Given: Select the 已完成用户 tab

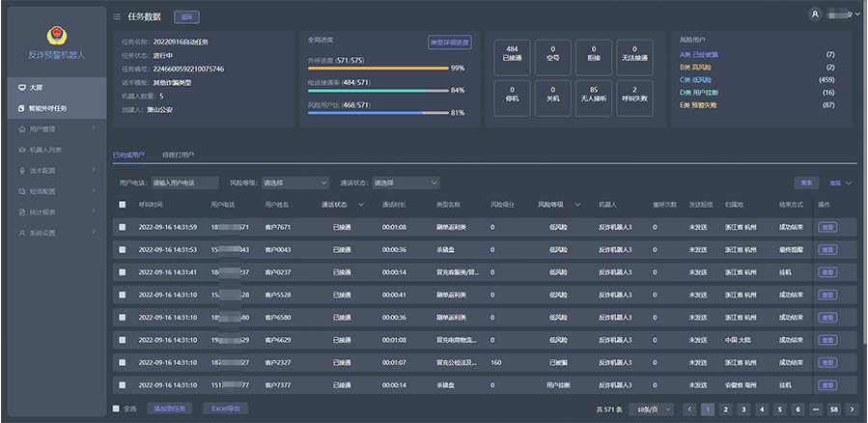Looking at the screenshot, I should [128, 155].
